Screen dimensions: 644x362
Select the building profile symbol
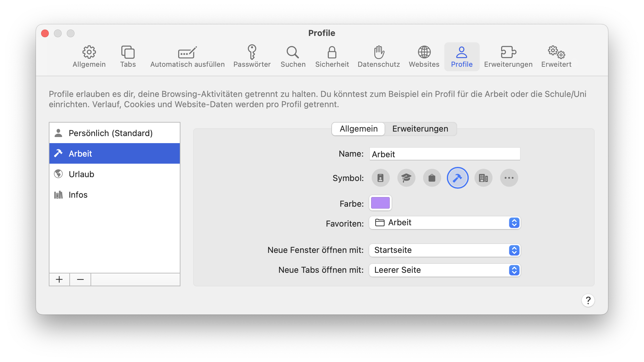point(483,178)
